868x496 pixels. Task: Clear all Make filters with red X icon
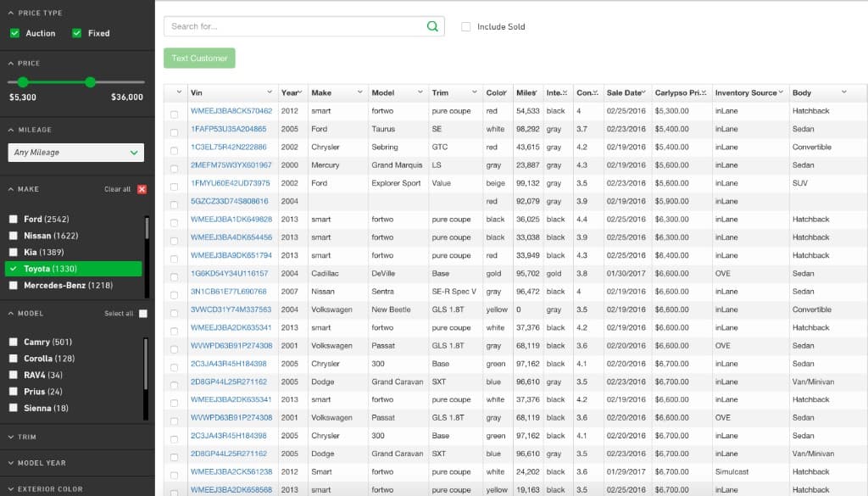141,188
